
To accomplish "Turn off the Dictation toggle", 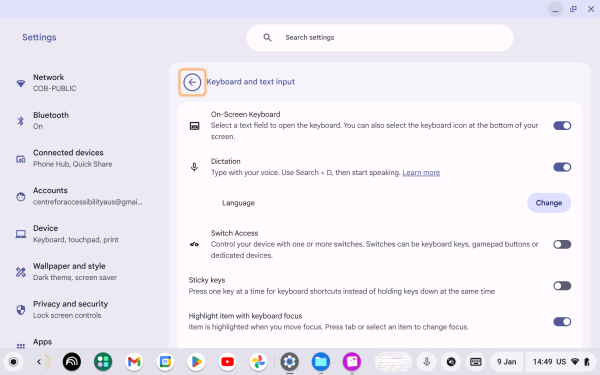I will tap(562, 167).
